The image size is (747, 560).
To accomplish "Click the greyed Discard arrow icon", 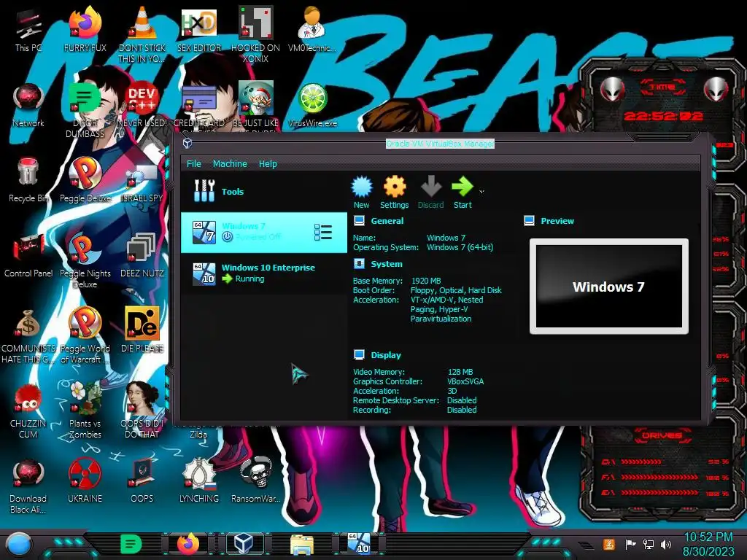I will [x=430, y=187].
